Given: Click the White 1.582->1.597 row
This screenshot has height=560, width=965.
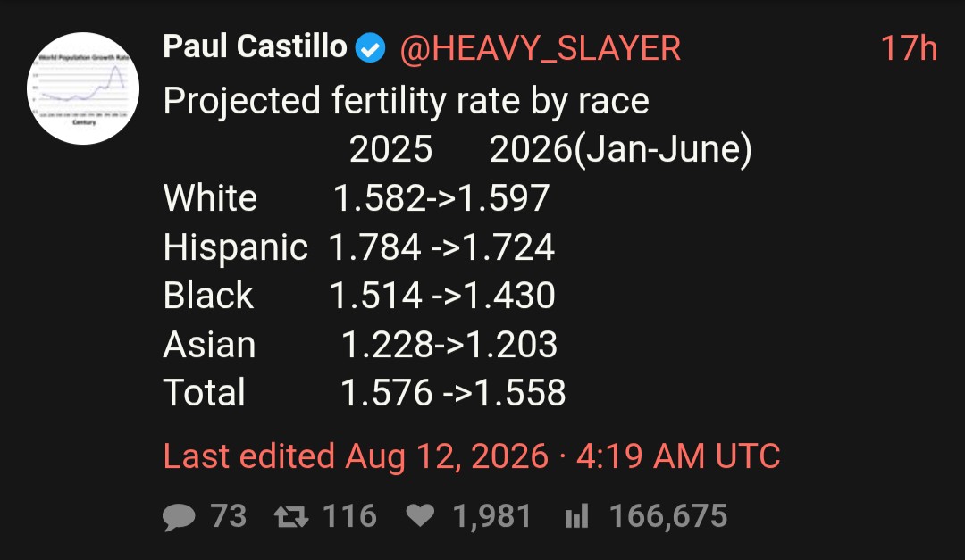Looking at the screenshot, I should click(357, 198).
